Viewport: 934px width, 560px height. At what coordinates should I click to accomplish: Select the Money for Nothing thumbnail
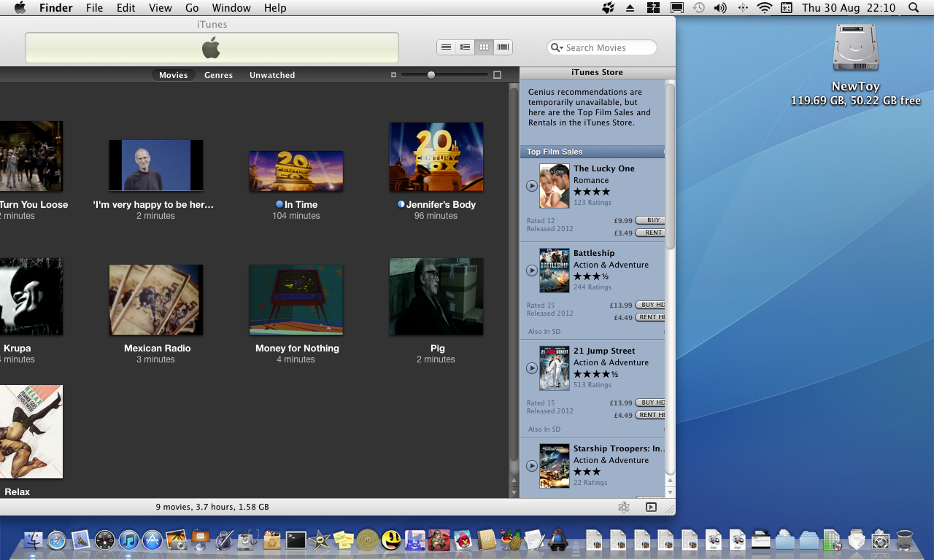296,300
